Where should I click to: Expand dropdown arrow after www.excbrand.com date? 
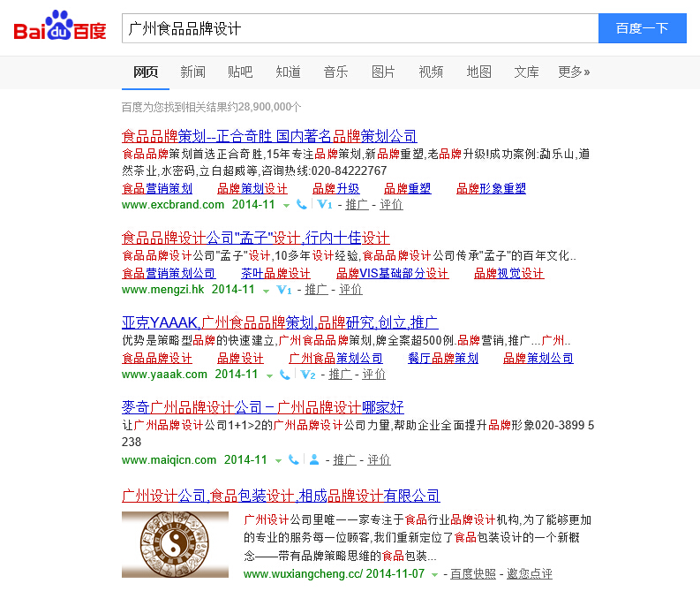click(286, 206)
